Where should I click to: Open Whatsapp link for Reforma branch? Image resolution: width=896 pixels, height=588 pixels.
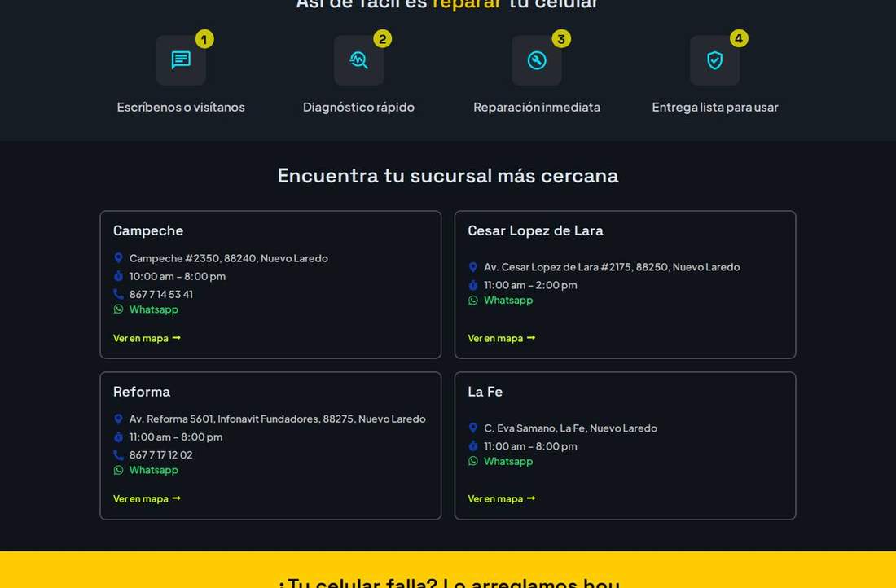[154, 470]
